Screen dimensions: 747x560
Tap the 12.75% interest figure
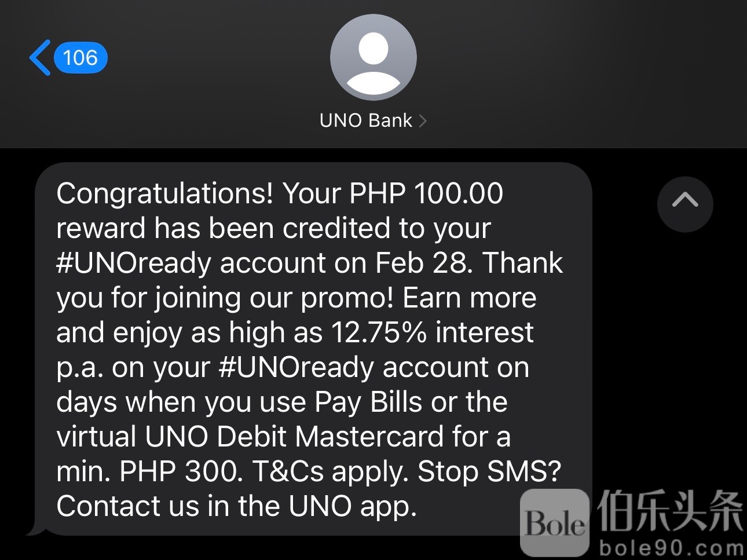379,332
